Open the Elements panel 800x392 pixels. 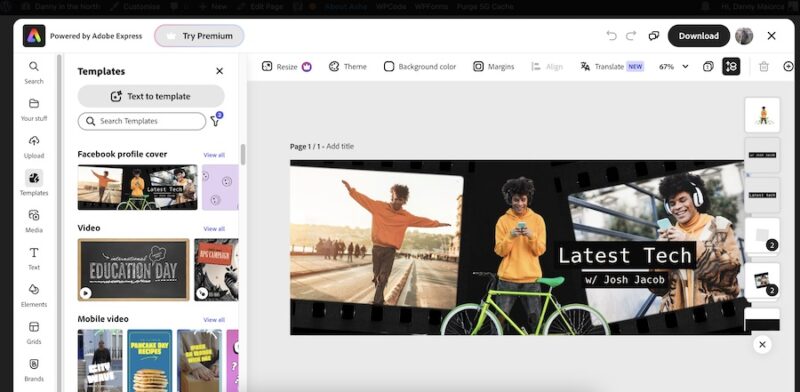34,296
